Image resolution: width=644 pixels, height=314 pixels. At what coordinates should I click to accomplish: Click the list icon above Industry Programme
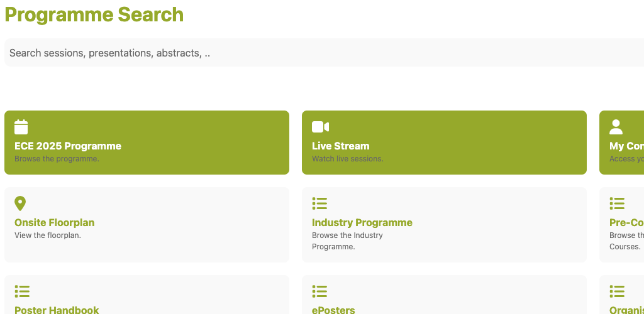[319, 203]
